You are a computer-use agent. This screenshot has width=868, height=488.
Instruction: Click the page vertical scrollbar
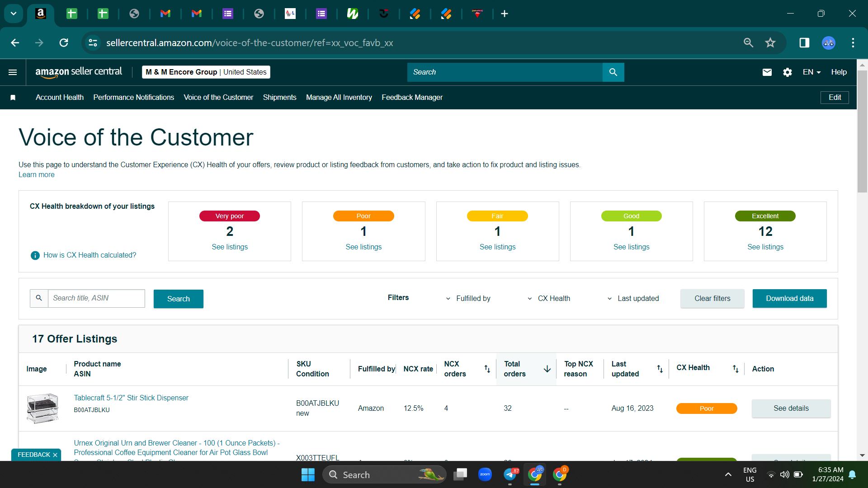click(862, 131)
